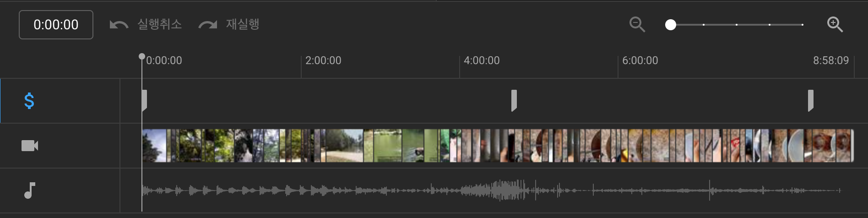Click the undo arrow icon

pos(119,25)
